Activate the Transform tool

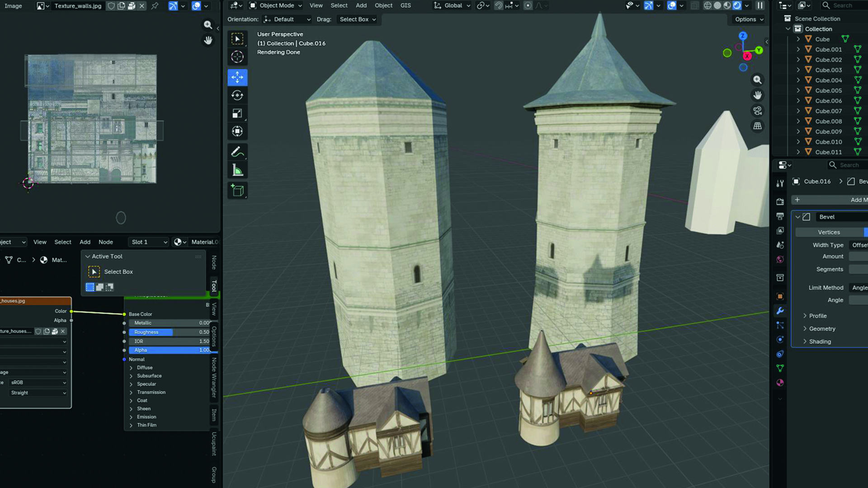tap(237, 131)
